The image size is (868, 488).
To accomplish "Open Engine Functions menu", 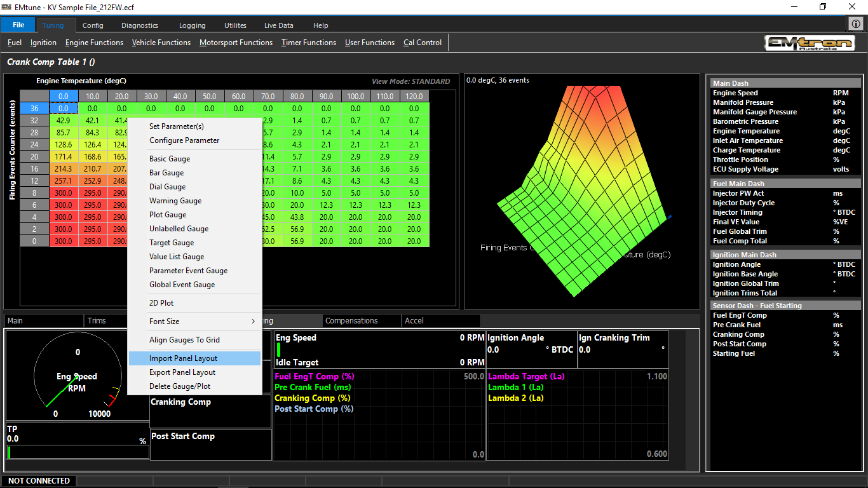I will click(94, 43).
